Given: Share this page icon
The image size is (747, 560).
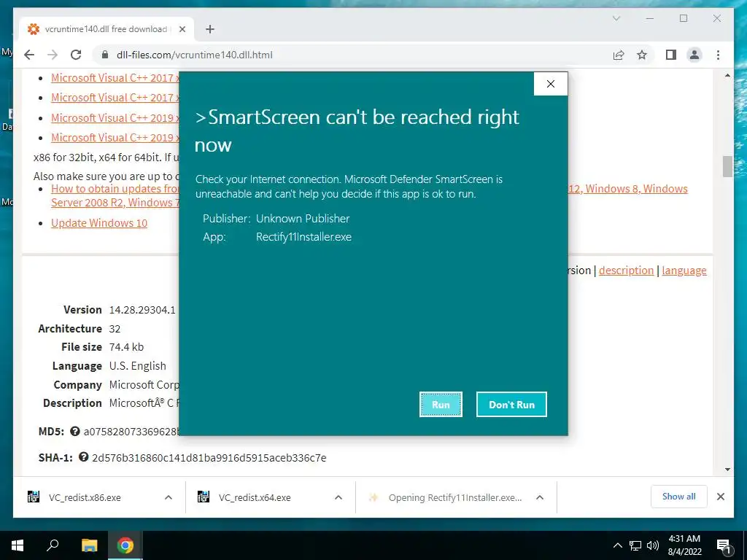Looking at the screenshot, I should tap(619, 55).
